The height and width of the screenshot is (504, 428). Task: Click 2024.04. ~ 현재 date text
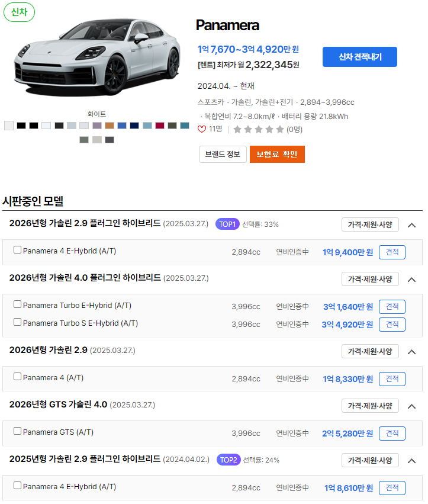point(226,86)
